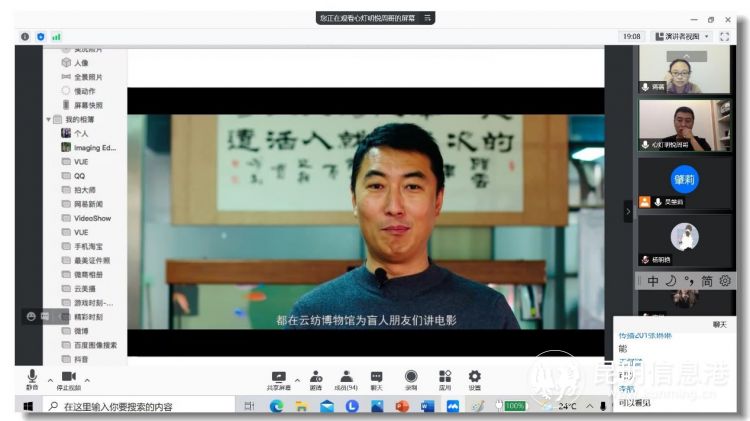
Task: Collapse the participant video panel arrow
Action: point(628,211)
